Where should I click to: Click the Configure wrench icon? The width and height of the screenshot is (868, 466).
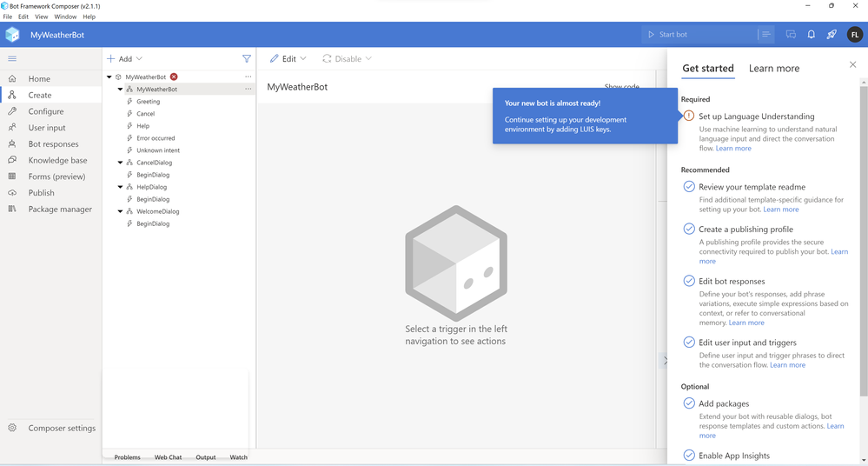coord(12,111)
